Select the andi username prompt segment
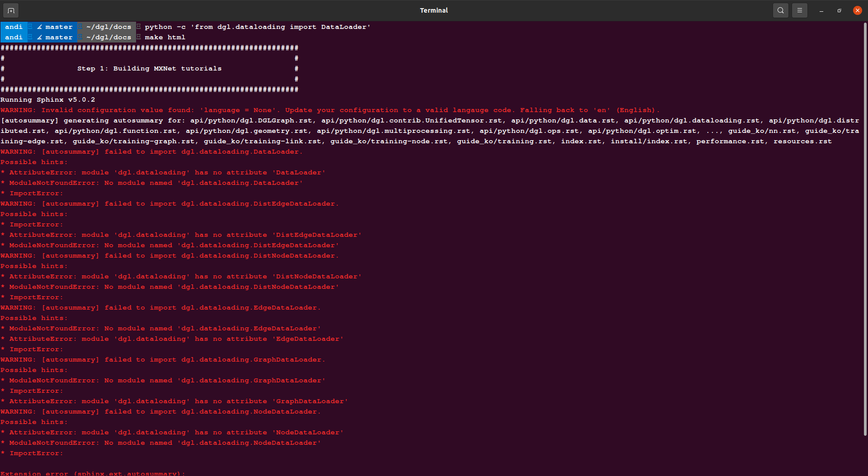 coord(14,27)
